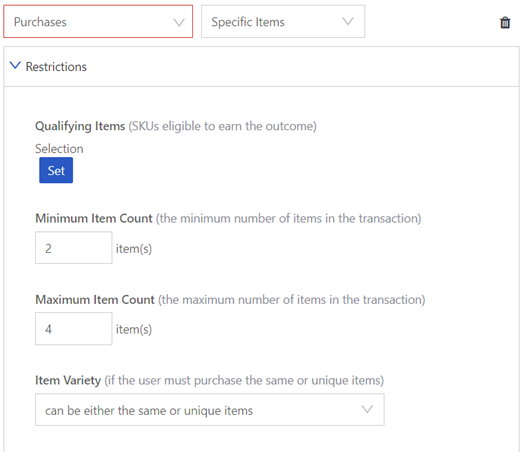Click the SKUs eligible description text

[223, 126]
